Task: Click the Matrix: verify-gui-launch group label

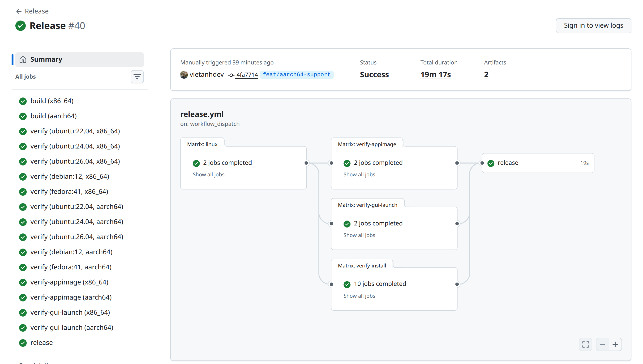Action: coord(367,205)
